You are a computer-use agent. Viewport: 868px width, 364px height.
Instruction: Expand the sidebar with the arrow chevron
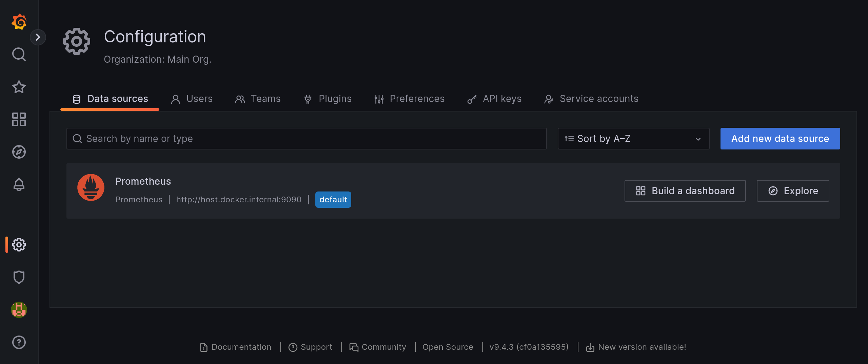(x=38, y=37)
